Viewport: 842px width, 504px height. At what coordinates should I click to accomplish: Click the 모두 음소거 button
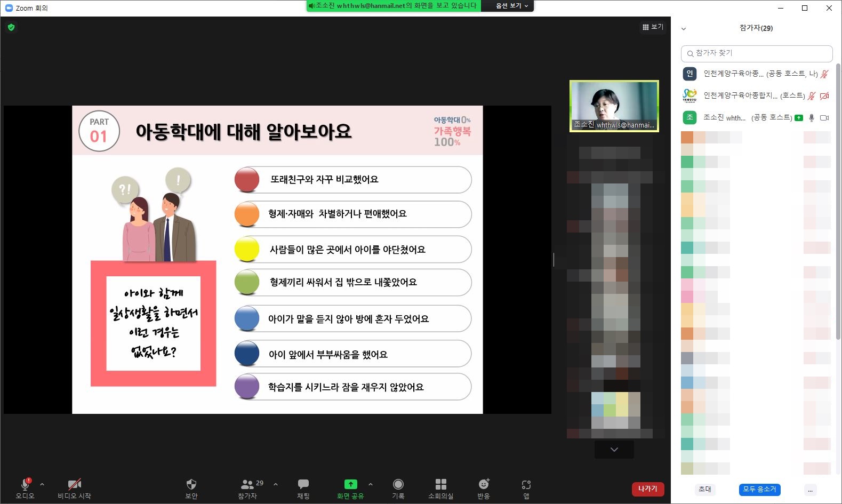pyautogui.click(x=759, y=489)
